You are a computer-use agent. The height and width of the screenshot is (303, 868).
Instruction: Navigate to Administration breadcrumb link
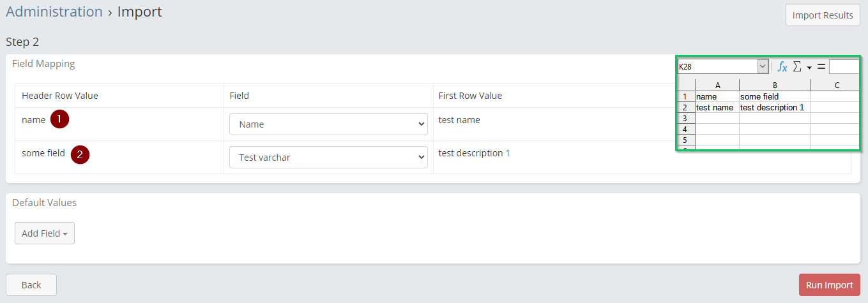(54, 11)
